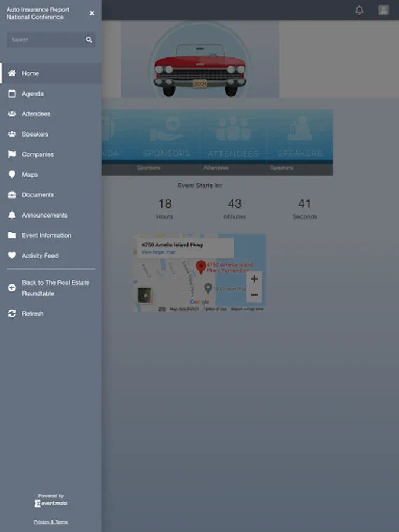Click the sidebar Search input field

pyautogui.click(x=51, y=40)
